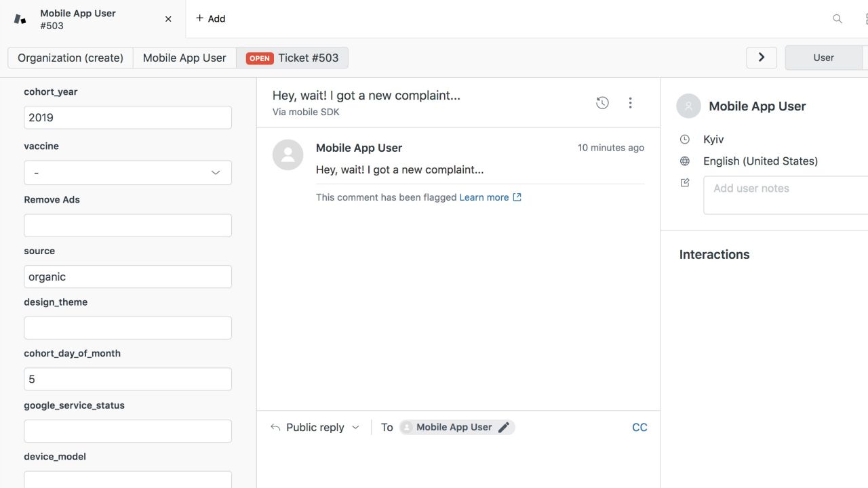The width and height of the screenshot is (868, 488).
Task: Select the Ticket #503 breadcrumb tab
Action: [x=292, y=58]
